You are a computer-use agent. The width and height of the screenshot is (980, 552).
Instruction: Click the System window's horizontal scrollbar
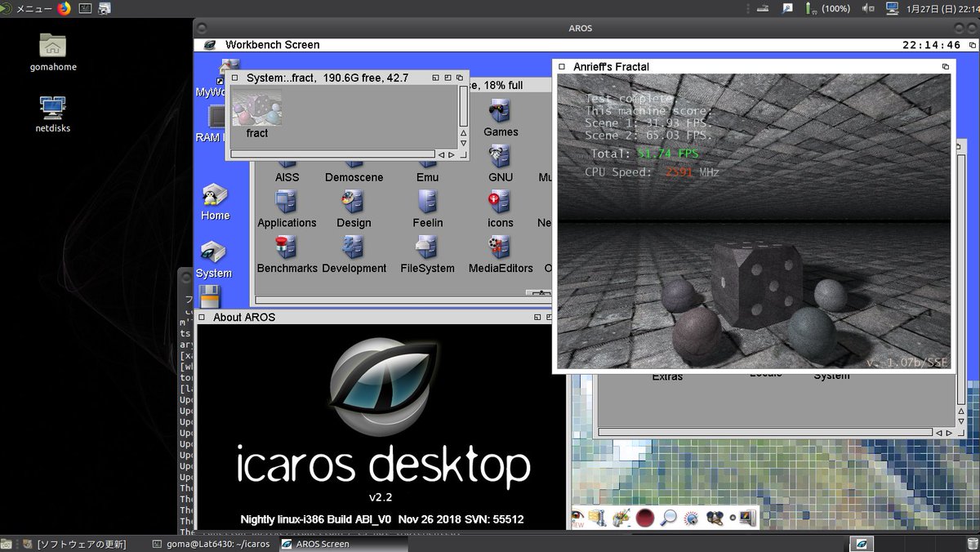point(764,432)
